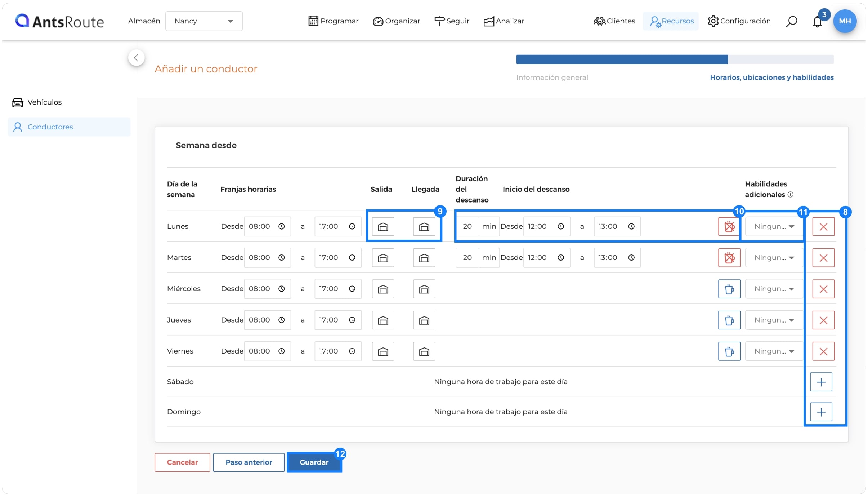Click the Martes Llegada depot icon

click(x=424, y=258)
